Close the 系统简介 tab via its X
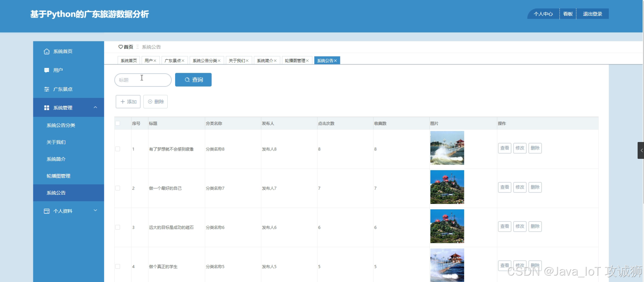The width and height of the screenshot is (644, 282). (275, 61)
